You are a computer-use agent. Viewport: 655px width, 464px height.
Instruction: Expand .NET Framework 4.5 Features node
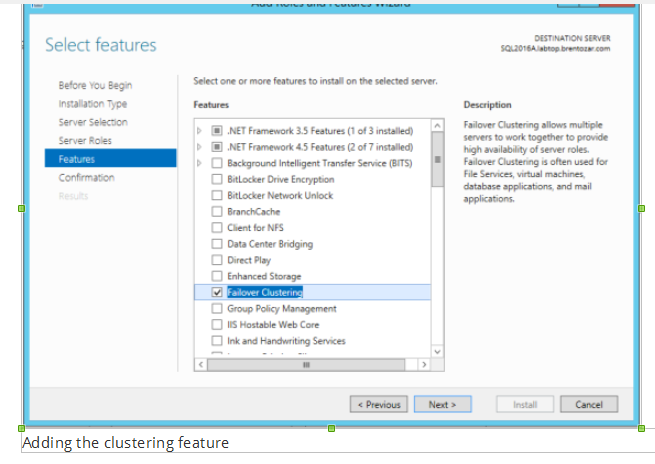(199, 147)
